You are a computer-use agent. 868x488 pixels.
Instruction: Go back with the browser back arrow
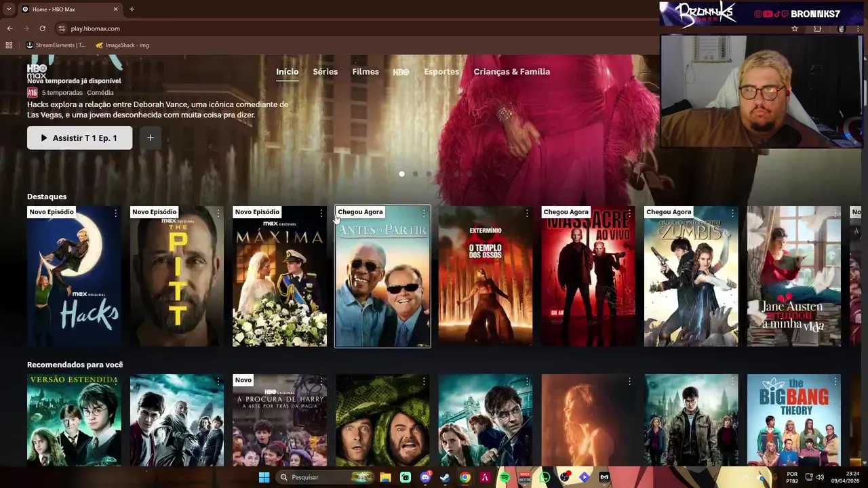pyautogui.click(x=9, y=28)
